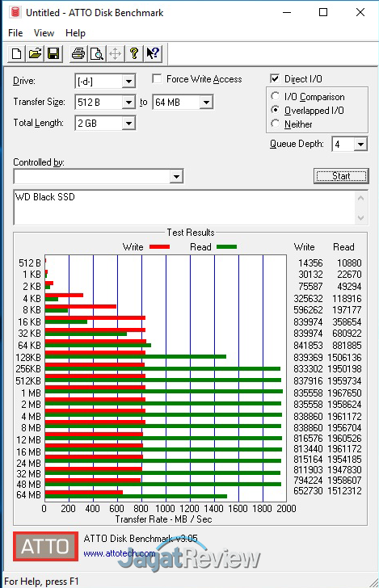
Task: Click the Transfer Rate - MB / Sec axis label
Action: point(163,519)
